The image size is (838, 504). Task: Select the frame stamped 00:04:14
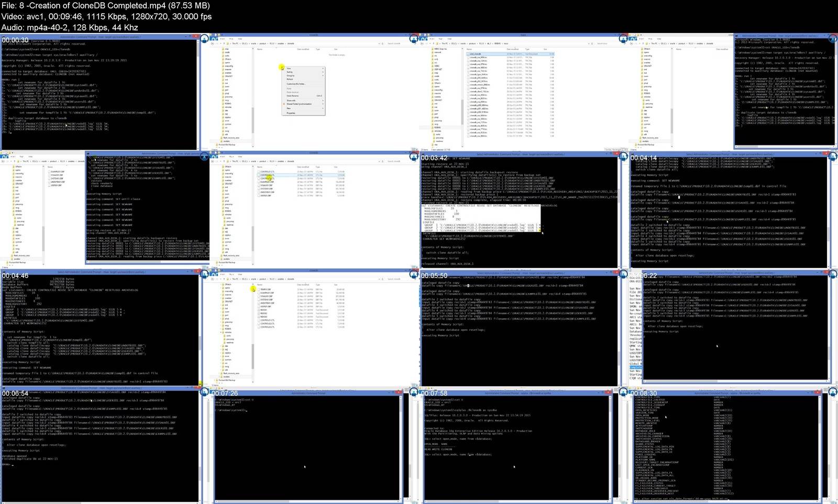click(x=732, y=210)
